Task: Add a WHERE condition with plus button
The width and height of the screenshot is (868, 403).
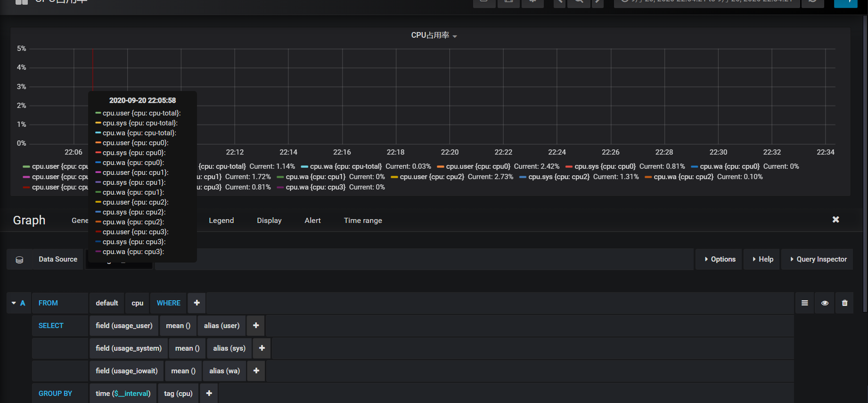Action: tap(197, 303)
